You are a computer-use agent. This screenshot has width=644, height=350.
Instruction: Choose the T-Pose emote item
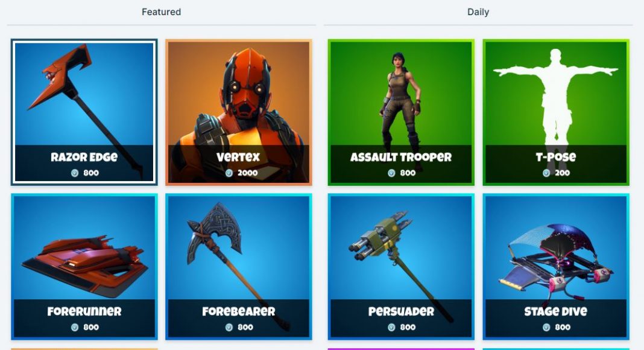556,112
